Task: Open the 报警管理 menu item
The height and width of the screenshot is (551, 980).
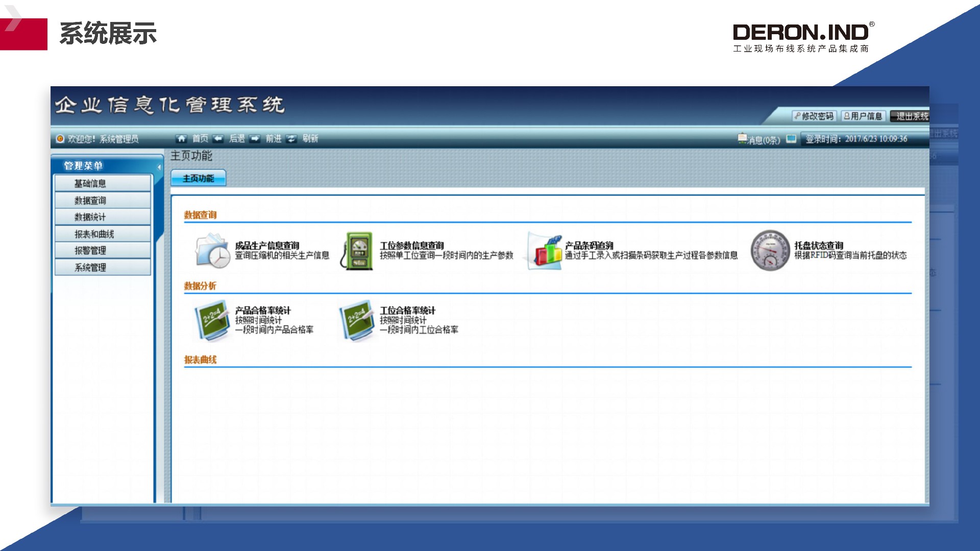Action: (103, 251)
